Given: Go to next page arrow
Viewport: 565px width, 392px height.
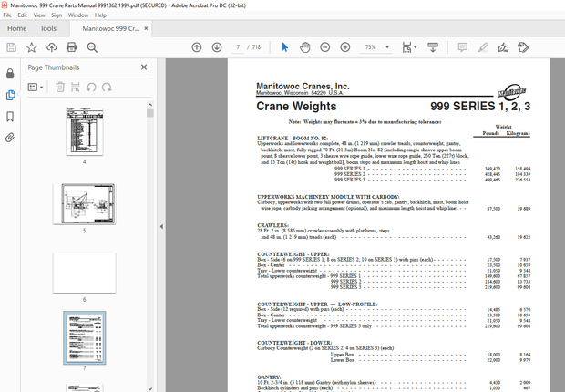Looking at the screenshot, I should click(x=217, y=47).
